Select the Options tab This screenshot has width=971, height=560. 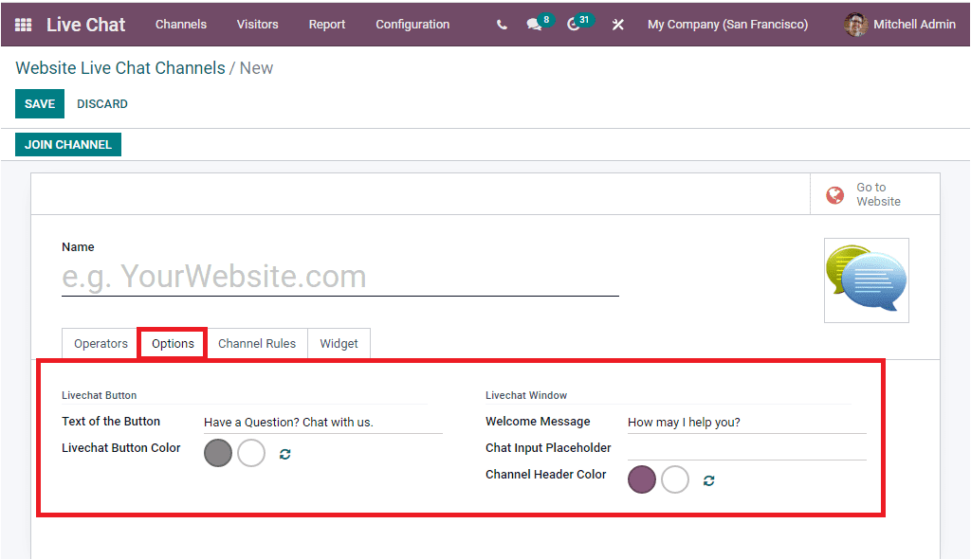(x=173, y=343)
